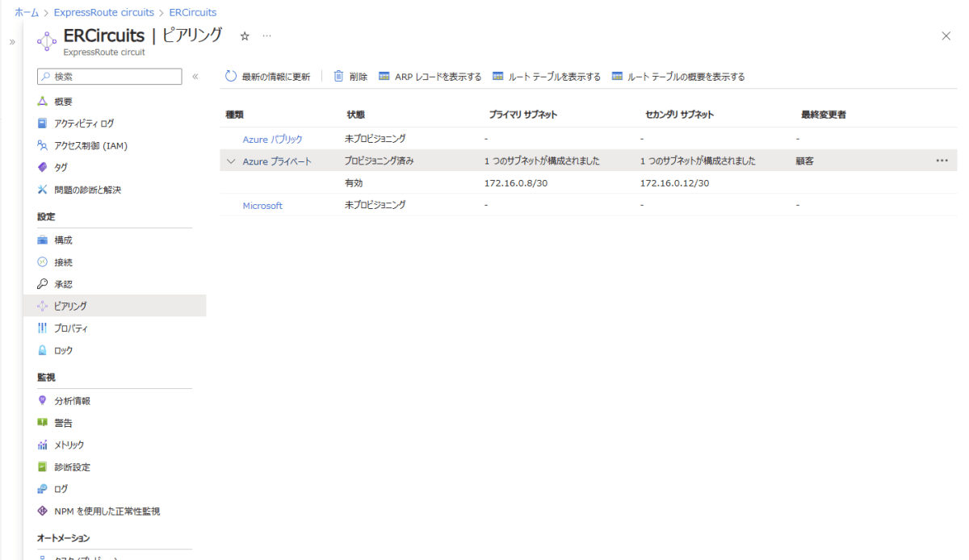The image size is (969, 560).
Task: Click the プライマリ サブネット column header
Action: coord(522,115)
